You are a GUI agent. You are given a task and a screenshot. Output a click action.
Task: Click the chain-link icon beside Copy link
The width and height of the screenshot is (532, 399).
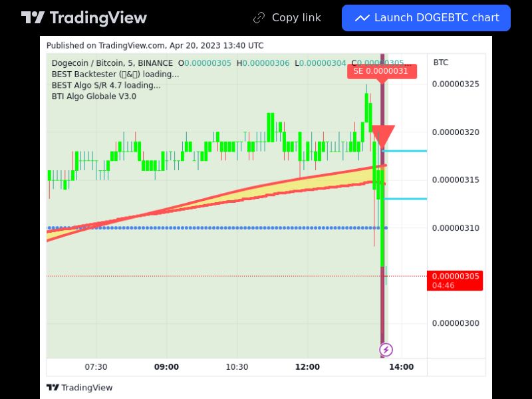tap(259, 18)
